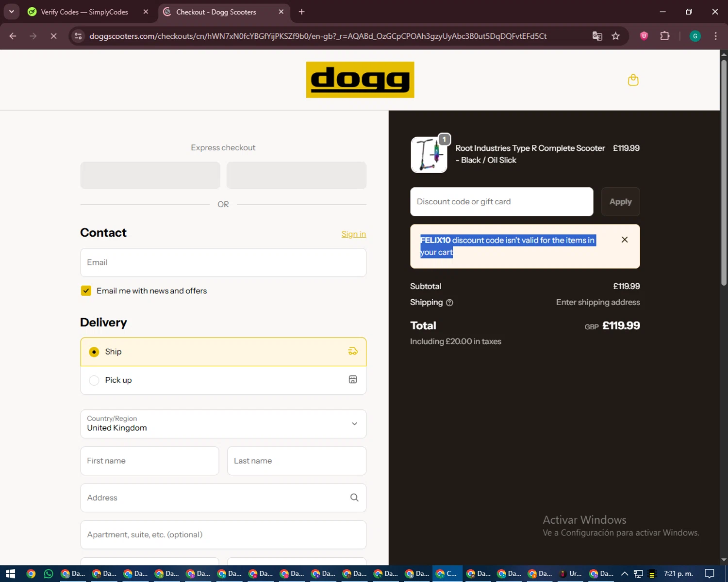728x582 pixels.
Task: Click the Apply discount button
Action: tap(620, 202)
